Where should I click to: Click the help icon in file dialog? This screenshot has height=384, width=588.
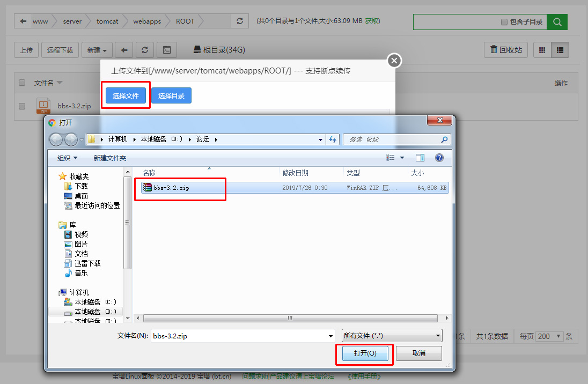(x=439, y=158)
